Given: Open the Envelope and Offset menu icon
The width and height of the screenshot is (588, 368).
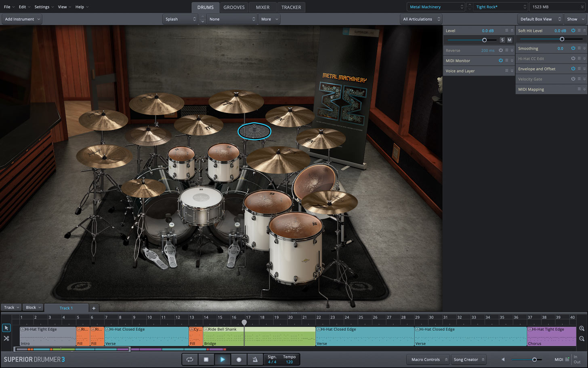Looking at the screenshot, I should (x=579, y=69).
